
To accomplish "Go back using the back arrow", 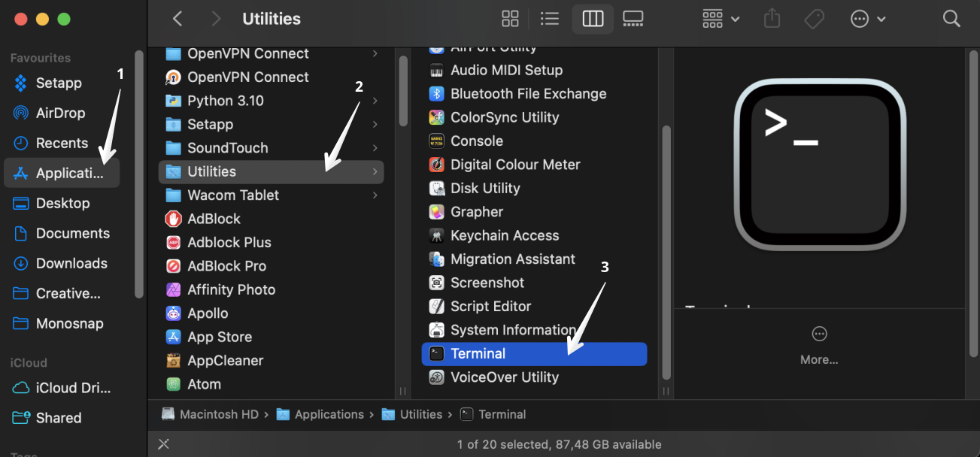I will (177, 19).
